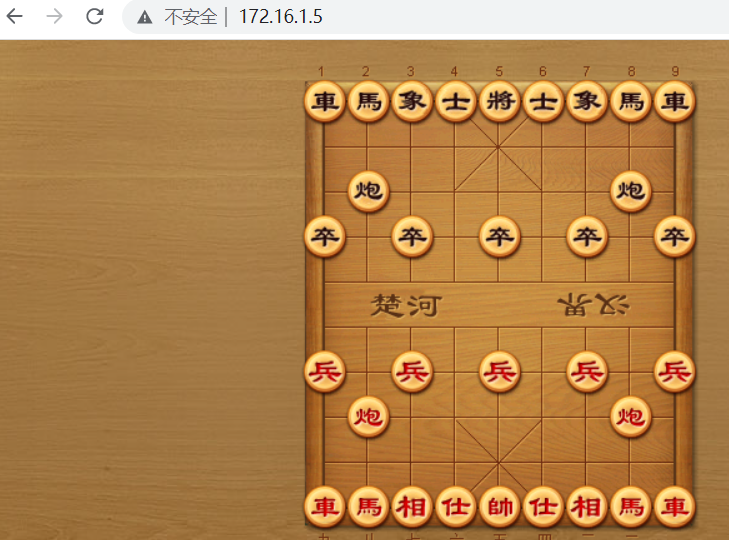Select the red left 馬 horse
The height and width of the screenshot is (540, 729).
(369, 507)
